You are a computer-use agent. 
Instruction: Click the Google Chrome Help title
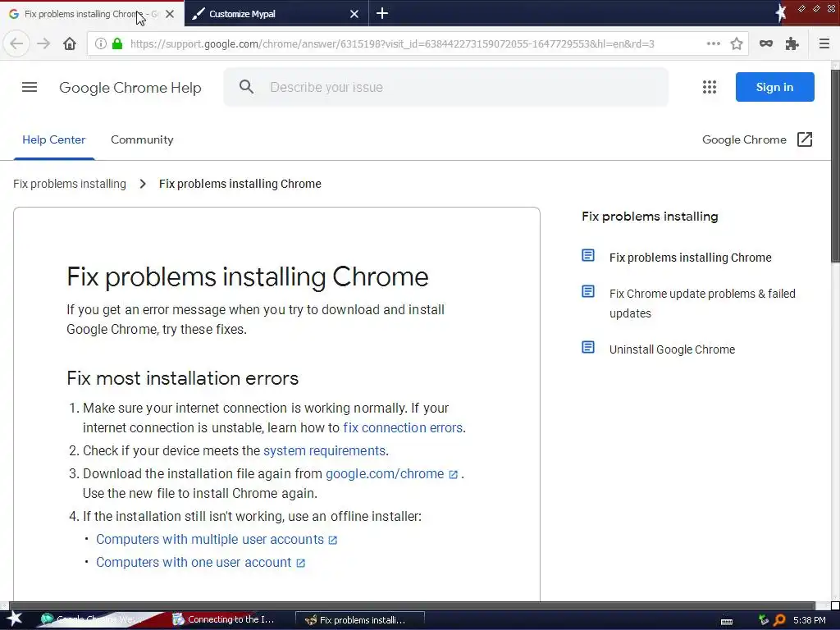[130, 87]
